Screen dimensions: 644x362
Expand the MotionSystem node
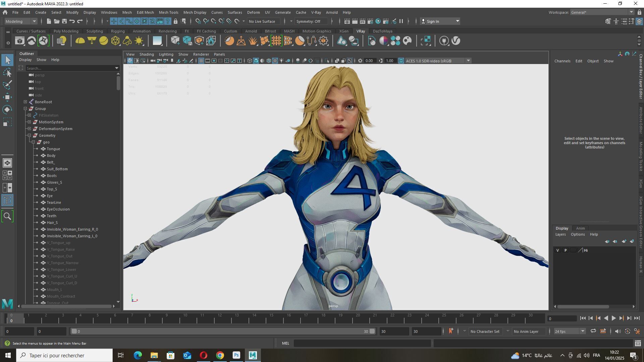(30, 122)
